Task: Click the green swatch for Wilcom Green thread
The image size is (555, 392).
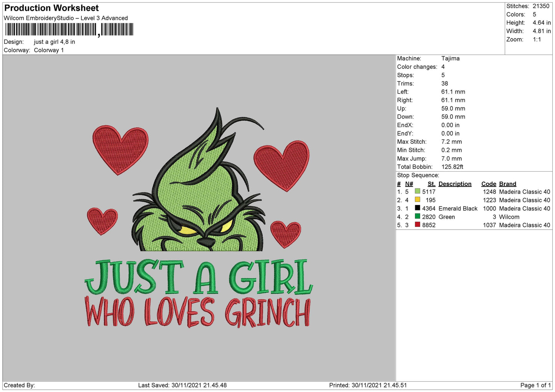Action: pos(417,217)
